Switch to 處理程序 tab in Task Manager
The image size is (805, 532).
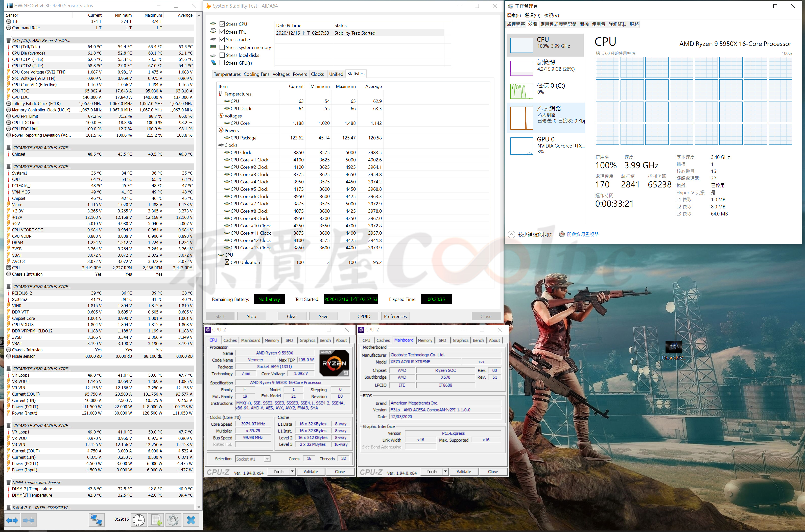(516, 24)
